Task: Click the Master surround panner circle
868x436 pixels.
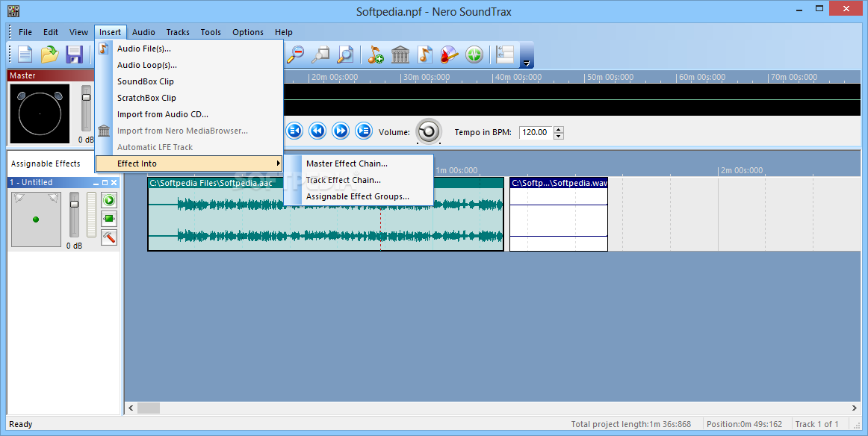Action: (x=40, y=113)
